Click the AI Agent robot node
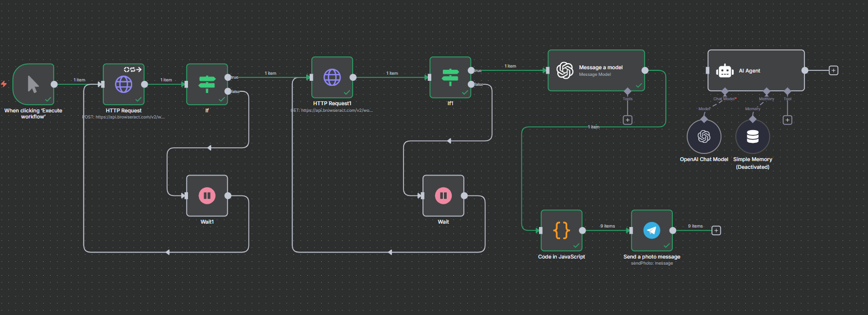 click(x=756, y=70)
